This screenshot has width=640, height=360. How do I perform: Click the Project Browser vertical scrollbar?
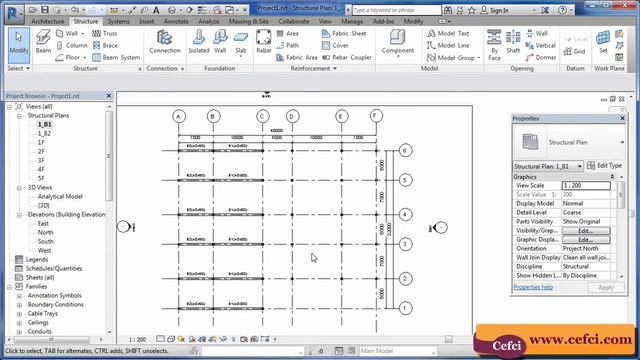click(109, 156)
